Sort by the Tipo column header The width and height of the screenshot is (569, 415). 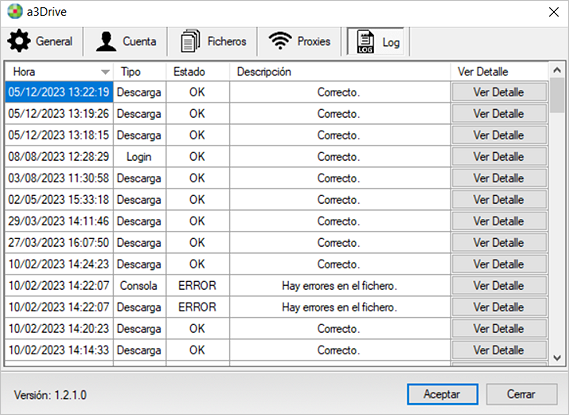[140, 72]
